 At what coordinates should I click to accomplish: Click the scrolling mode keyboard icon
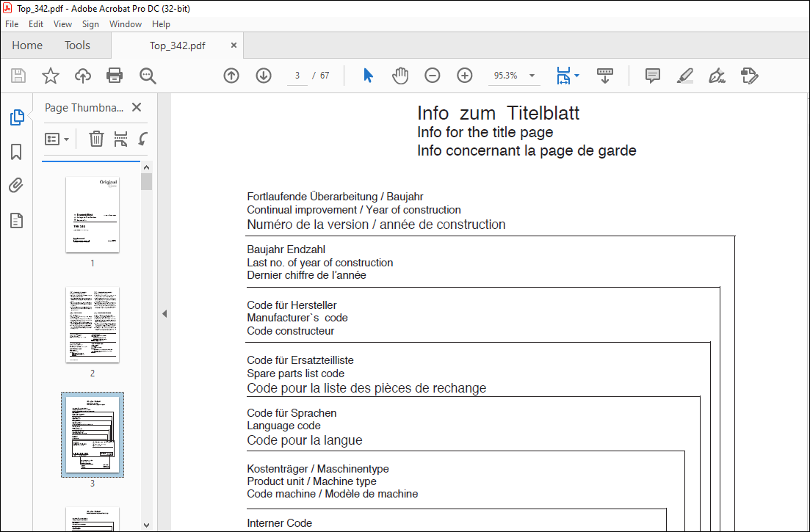coord(605,76)
